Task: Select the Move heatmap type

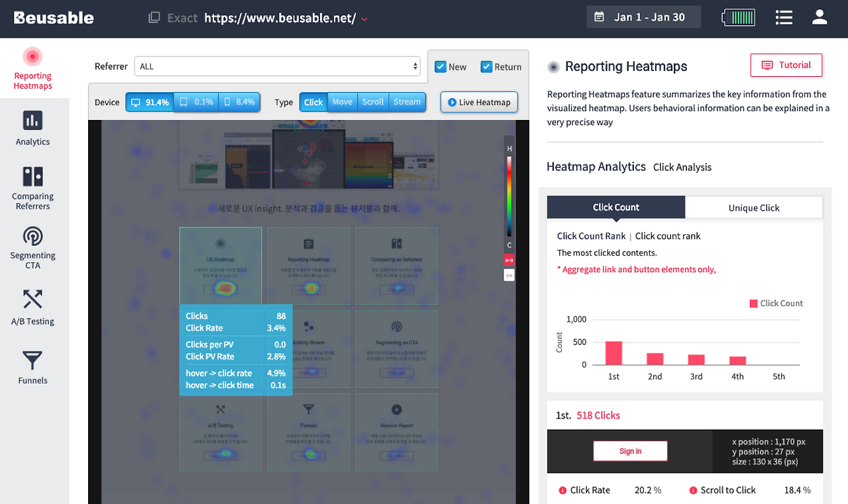Action: pos(343,102)
